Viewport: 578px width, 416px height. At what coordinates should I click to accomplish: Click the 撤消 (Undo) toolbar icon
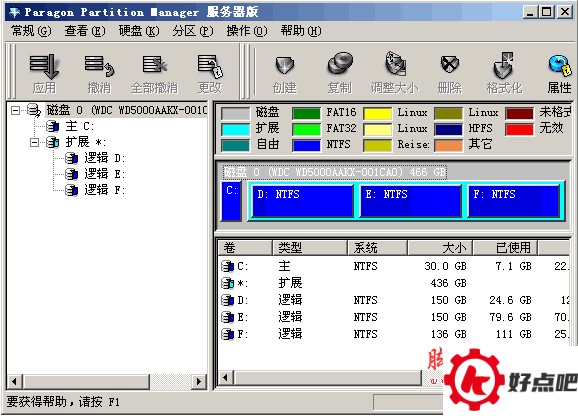pyautogui.click(x=99, y=66)
